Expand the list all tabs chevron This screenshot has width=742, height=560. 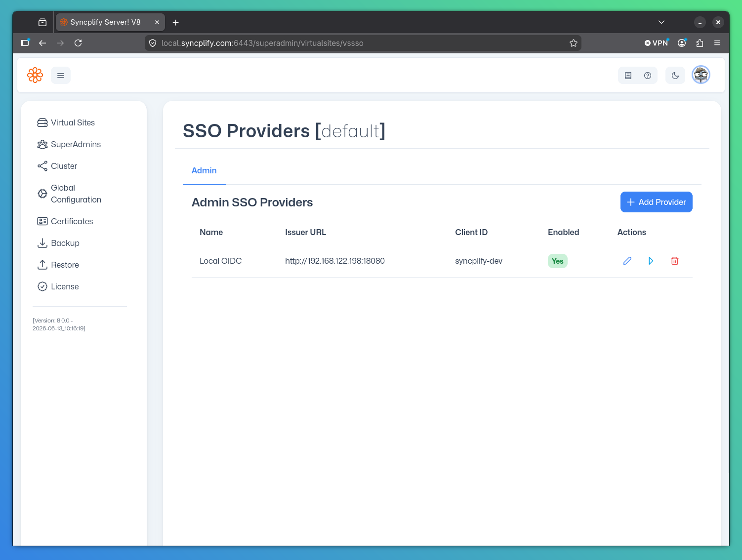coord(661,22)
